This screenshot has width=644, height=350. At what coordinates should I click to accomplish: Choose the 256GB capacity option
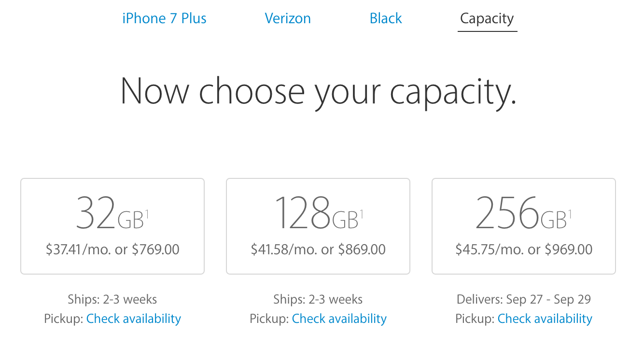pyautogui.click(x=524, y=226)
